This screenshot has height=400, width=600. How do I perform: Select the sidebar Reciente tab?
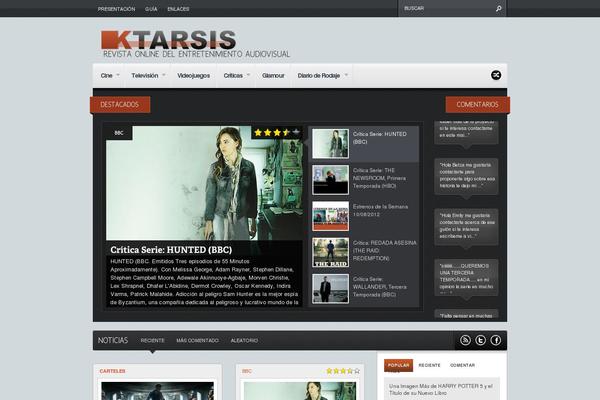tap(429, 365)
